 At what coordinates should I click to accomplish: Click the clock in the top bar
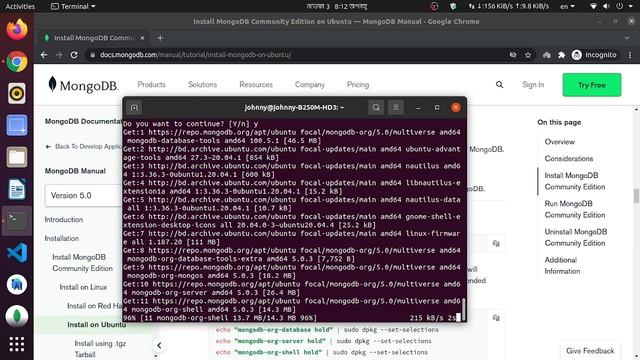(x=337, y=7)
